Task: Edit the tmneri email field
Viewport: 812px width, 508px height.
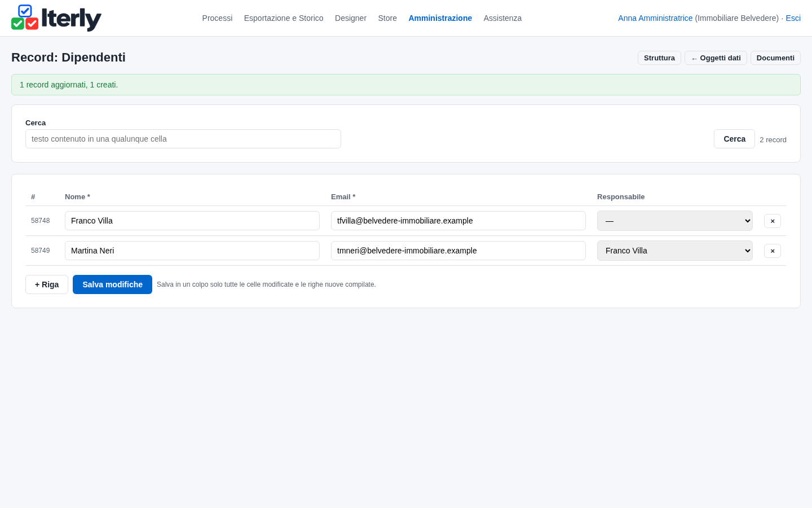Action: click(458, 251)
